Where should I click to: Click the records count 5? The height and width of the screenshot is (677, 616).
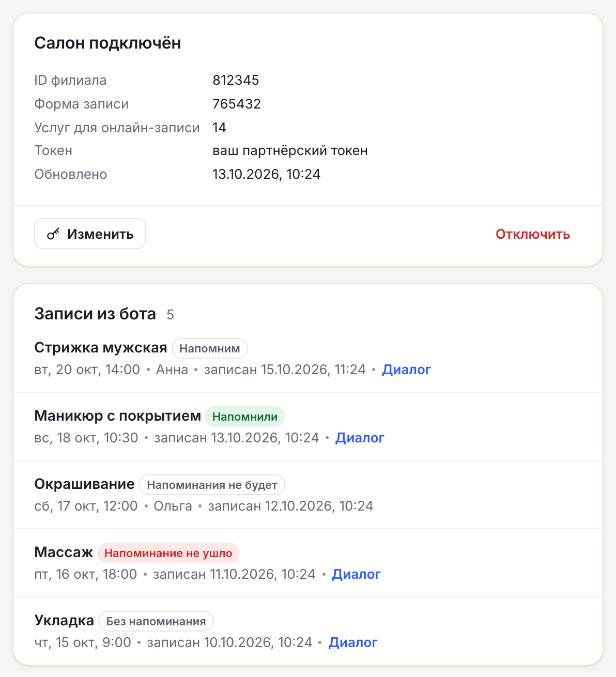(x=170, y=315)
